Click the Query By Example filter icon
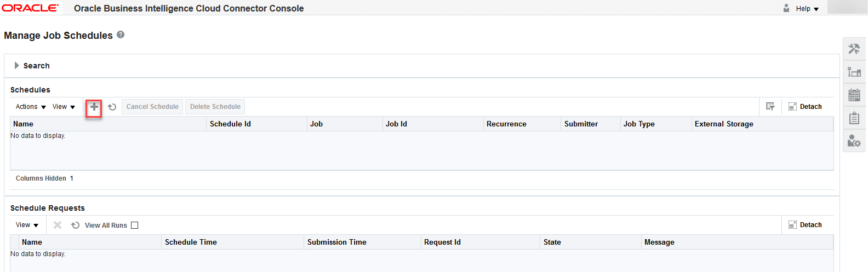This screenshot has width=868, height=272. pyautogui.click(x=770, y=107)
